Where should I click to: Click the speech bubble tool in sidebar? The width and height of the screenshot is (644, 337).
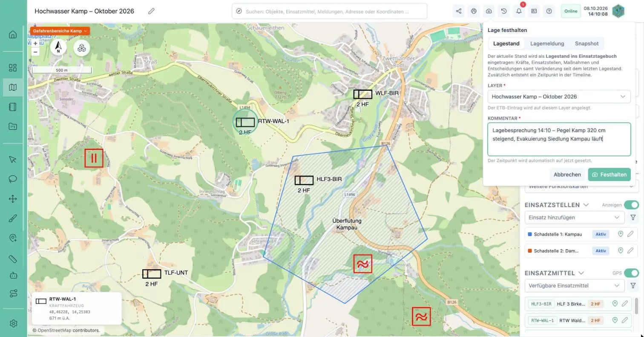(x=13, y=179)
